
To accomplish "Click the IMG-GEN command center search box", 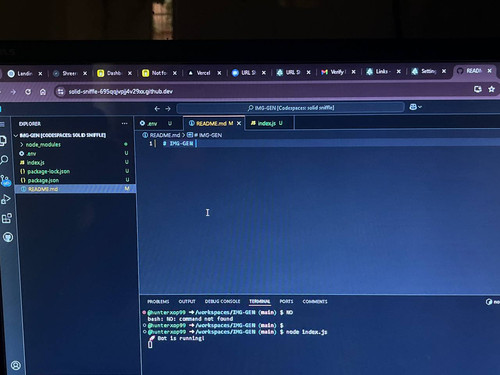I will pos(290,108).
